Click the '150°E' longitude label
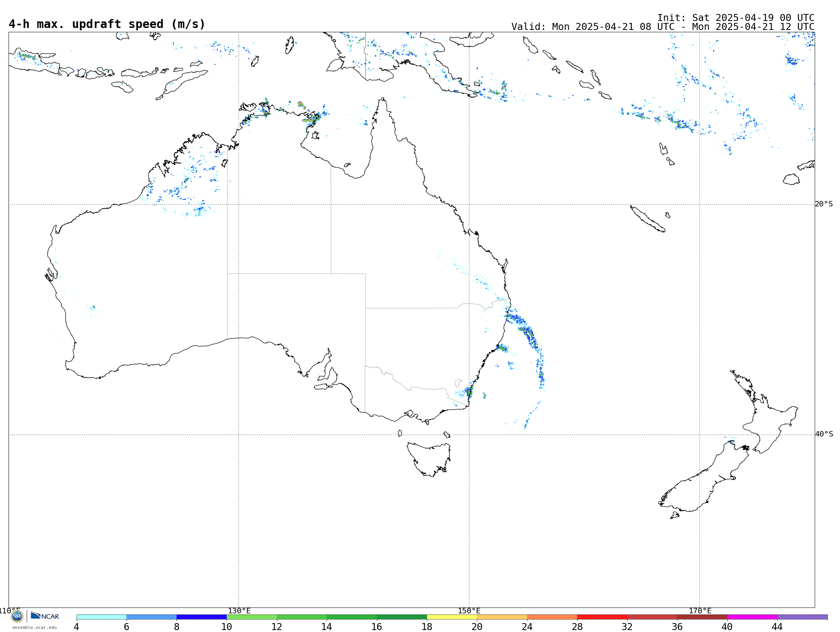Screen dimensions: 840x632 (x=469, y=611)
